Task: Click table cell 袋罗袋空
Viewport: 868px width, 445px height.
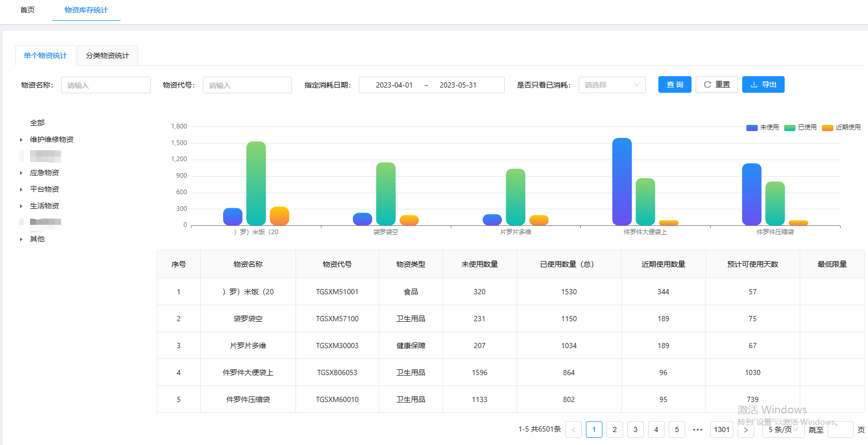Action: pos(248,319)
